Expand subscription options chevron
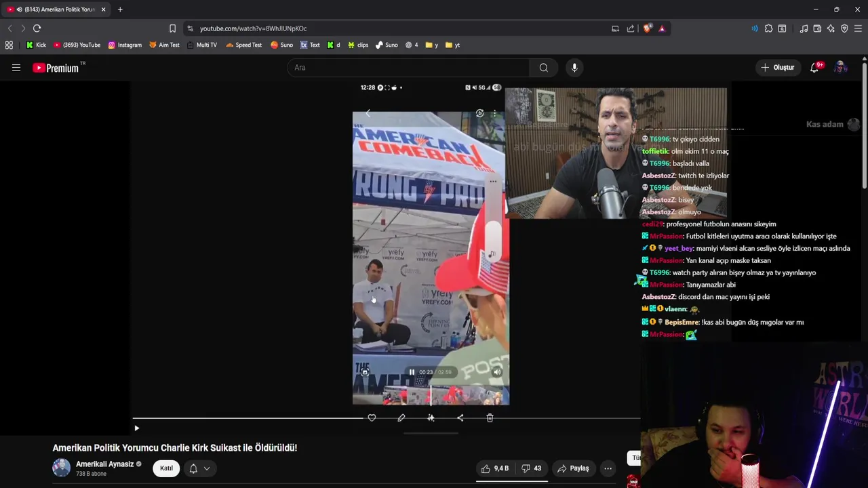868x488 pixels. point(207,468)
